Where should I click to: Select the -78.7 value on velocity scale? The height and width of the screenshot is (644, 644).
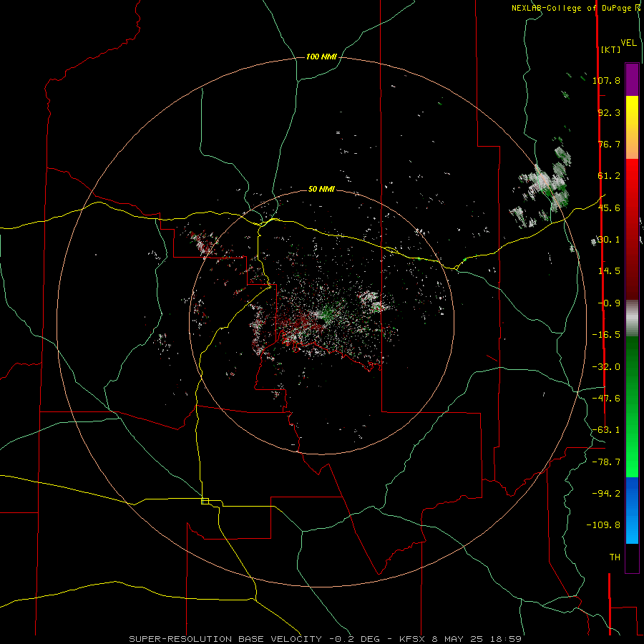click(x=606, y=462)
